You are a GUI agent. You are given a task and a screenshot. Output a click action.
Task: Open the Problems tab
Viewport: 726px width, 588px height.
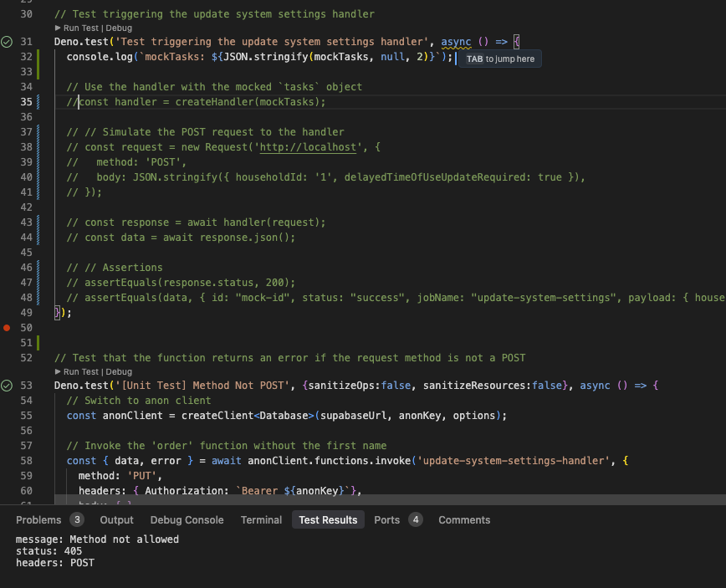[38, 520]
